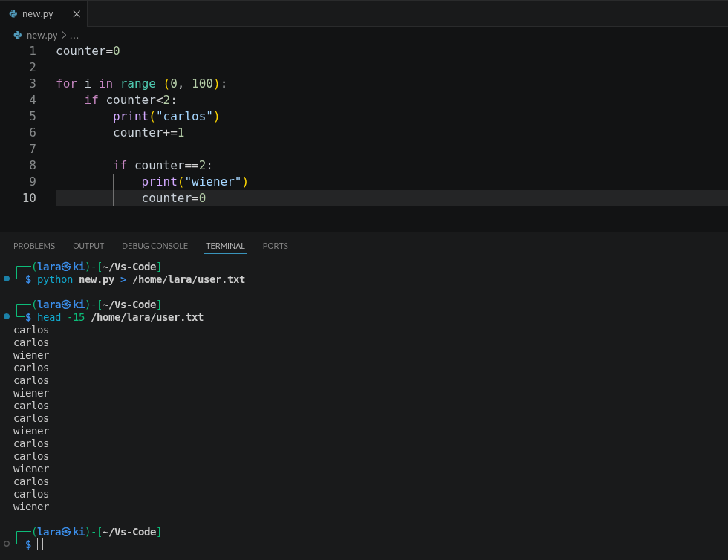This screenshot has height=560, width=728.
Task: Click the 'counter+=1' line
Action: [x=149, y=133]
